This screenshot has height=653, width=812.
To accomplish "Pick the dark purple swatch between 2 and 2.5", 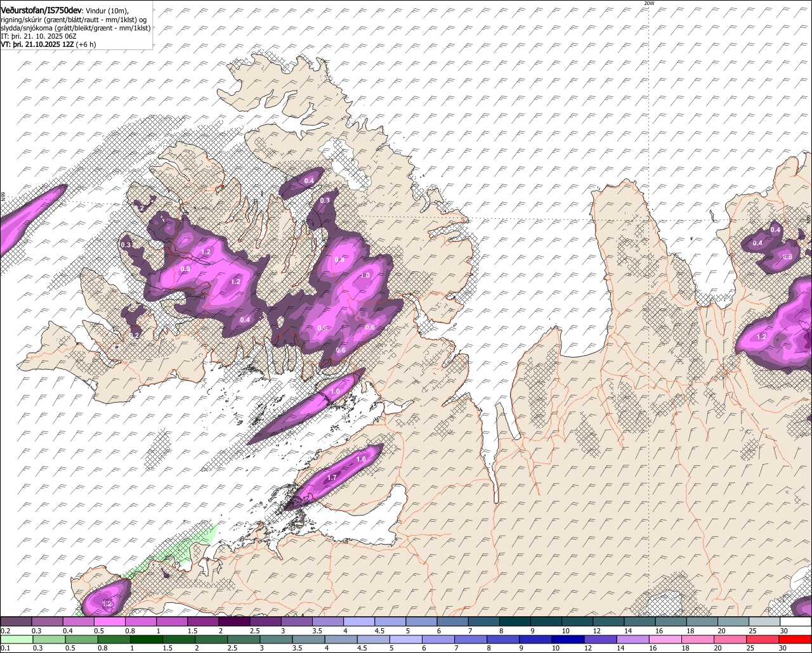I will coord(234,621).
